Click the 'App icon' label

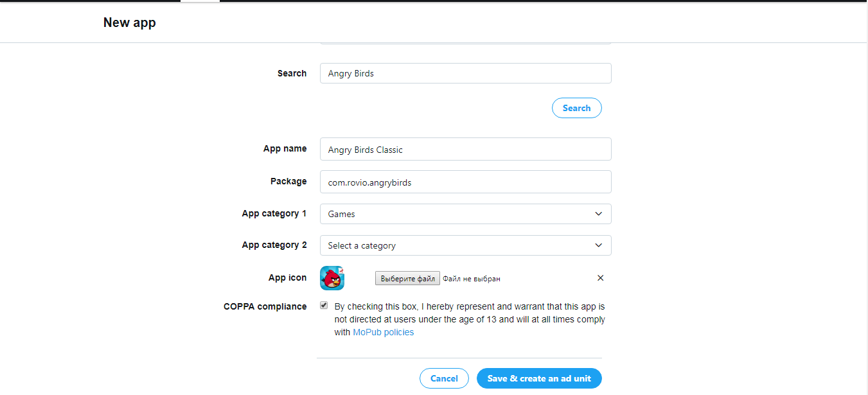pyautogui.click(x=287, y=277)
